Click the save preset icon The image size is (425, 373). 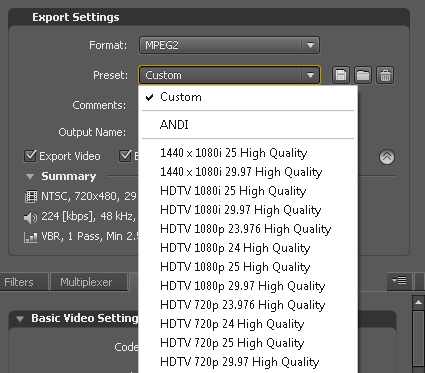pos(341,75)
